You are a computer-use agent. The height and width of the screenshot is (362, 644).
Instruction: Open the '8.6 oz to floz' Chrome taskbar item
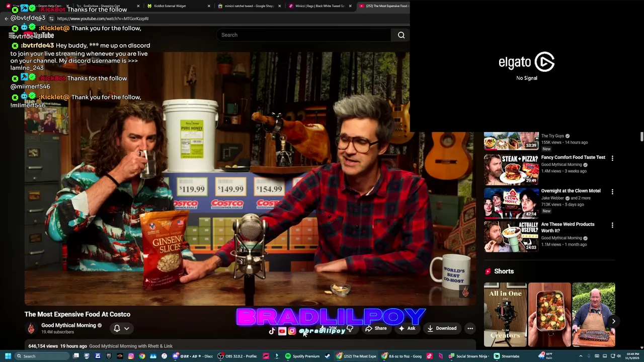(x=401, y=356)
